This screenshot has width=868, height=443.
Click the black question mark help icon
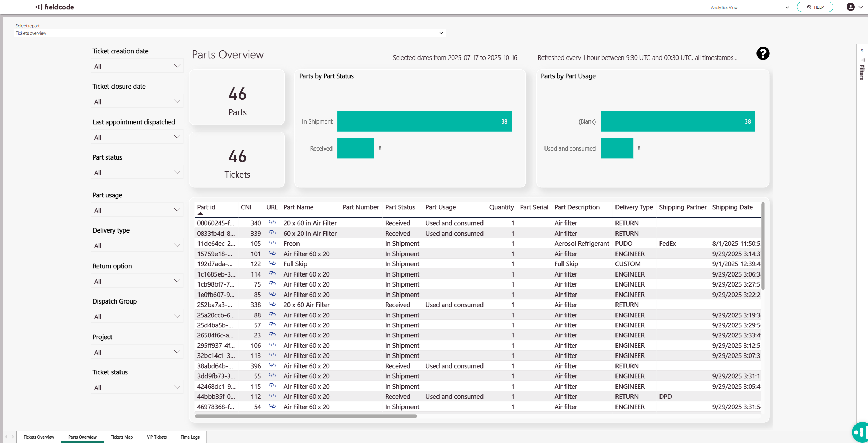point(762,54)
